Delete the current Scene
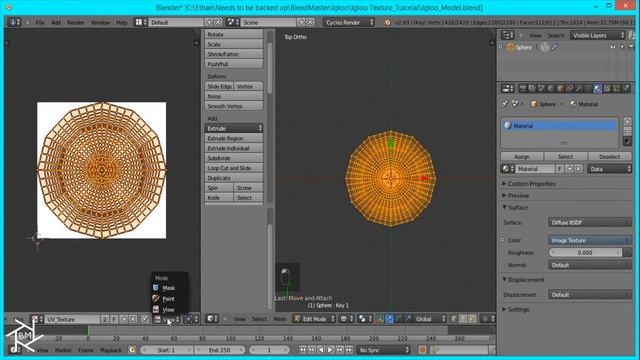The width and height of the screenshot is (640, 360). point(310,22)
